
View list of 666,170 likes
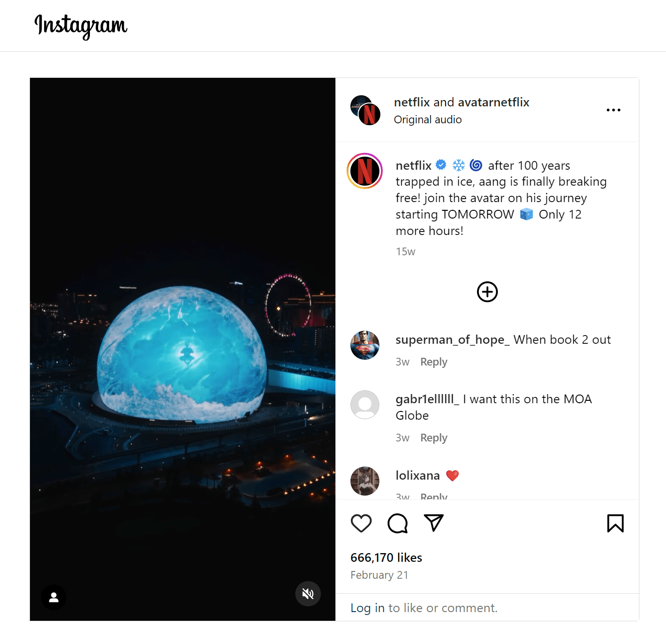point(386,558)
